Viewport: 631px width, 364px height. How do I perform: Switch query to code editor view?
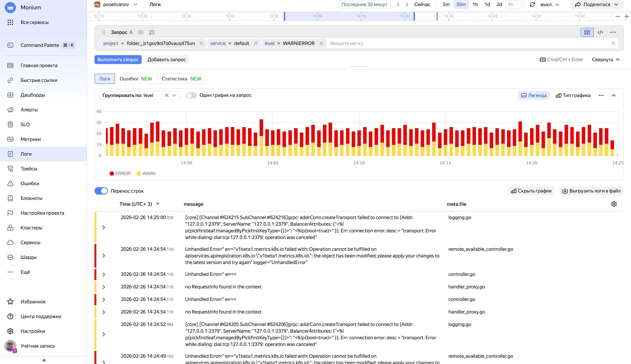tap(601, 32)
